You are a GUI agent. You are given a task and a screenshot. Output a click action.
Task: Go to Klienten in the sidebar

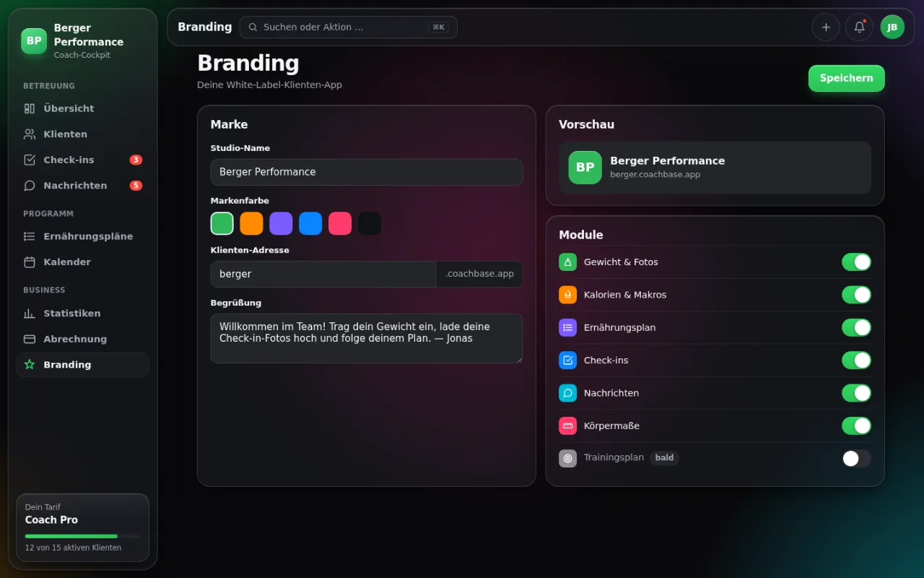[x=82, y=134]
